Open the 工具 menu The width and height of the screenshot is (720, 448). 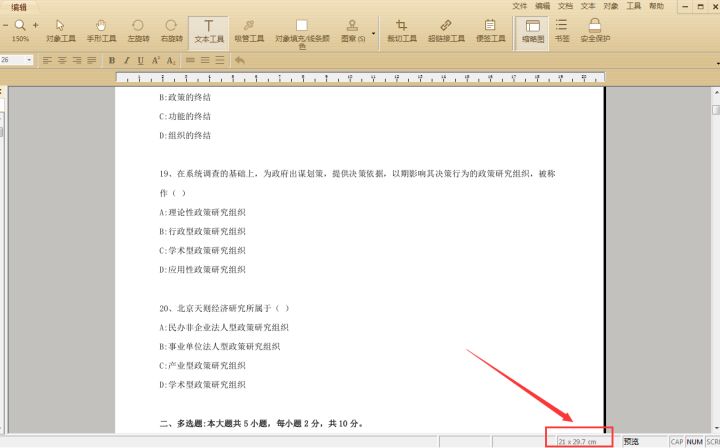click(x=634, y=6)
